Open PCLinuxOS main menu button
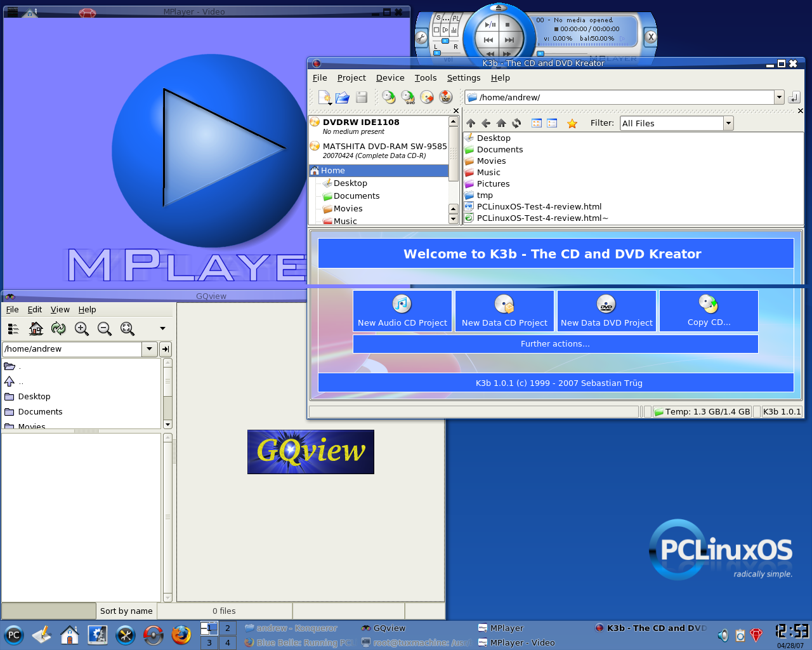 click(13, 634)
